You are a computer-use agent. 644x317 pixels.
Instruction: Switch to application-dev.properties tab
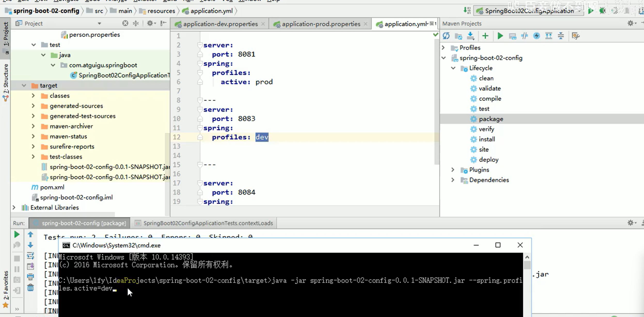220,24
